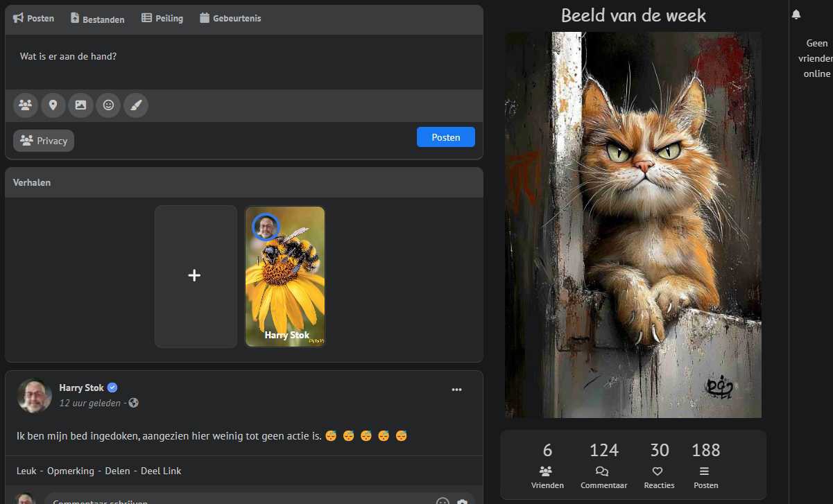Click the globe visibility icon on post
Viewport: 833px width, 504px height.
(134, 403)
